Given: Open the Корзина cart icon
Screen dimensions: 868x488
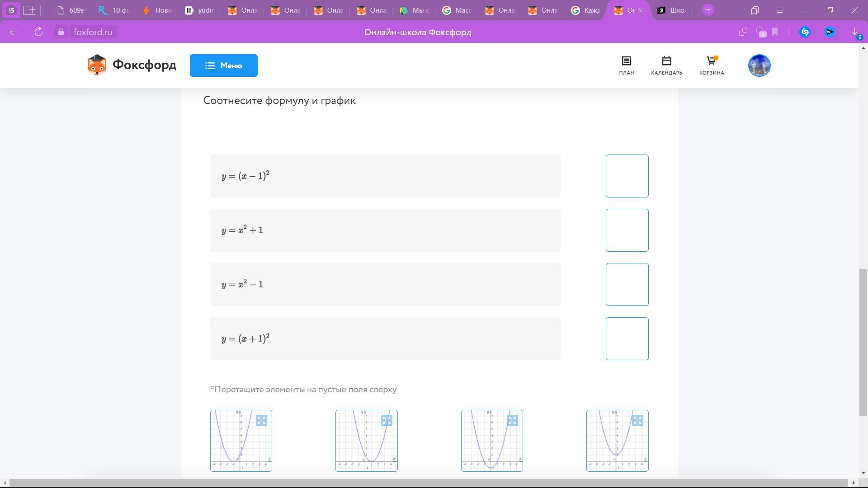Looking at the screenshot, I should tap(711, 66).
